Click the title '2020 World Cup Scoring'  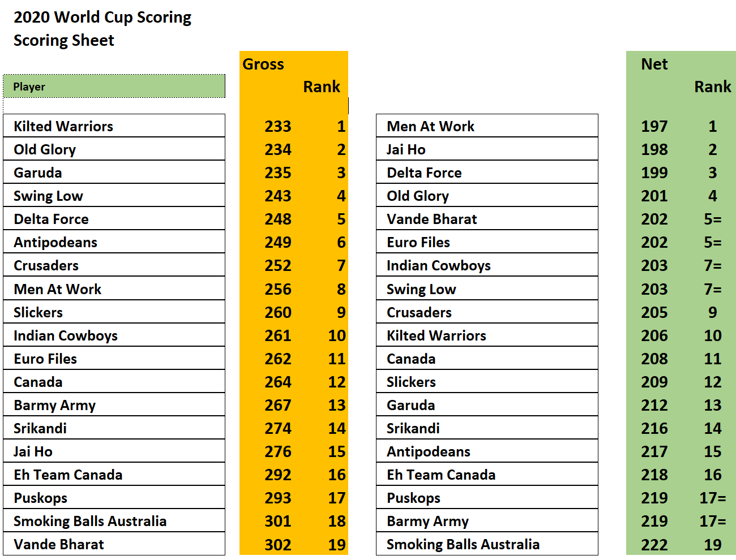(102, 17)
